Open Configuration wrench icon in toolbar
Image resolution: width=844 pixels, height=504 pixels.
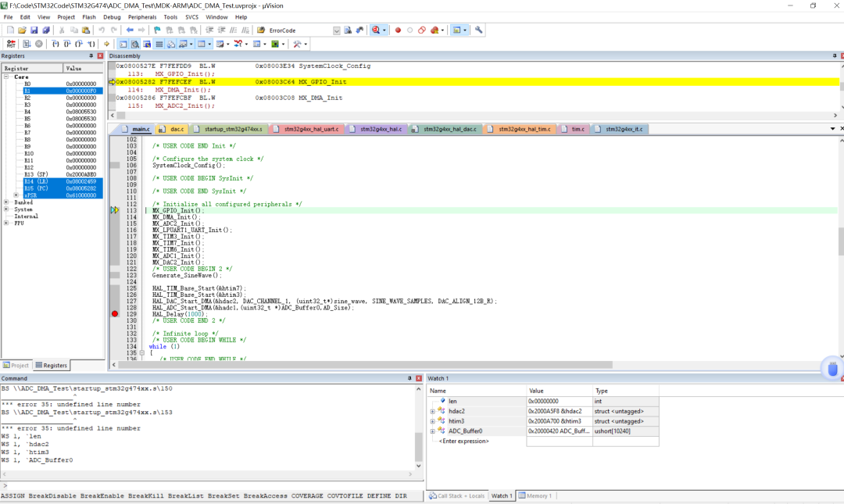tap(479, 30)
